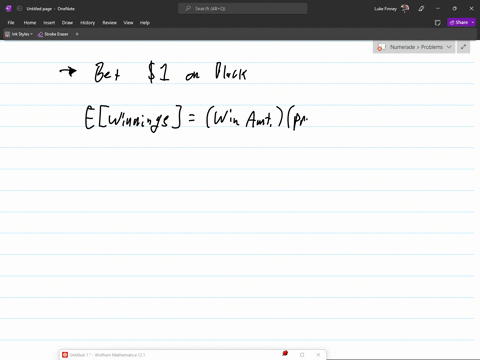Switch to the Insert tab

[x=49, y=23]
